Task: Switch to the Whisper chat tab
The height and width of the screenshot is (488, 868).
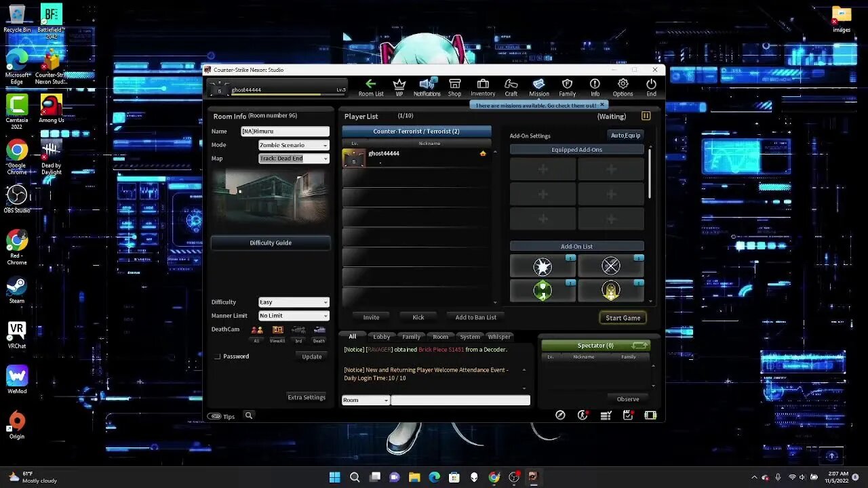Action: [x=499, y=336]
